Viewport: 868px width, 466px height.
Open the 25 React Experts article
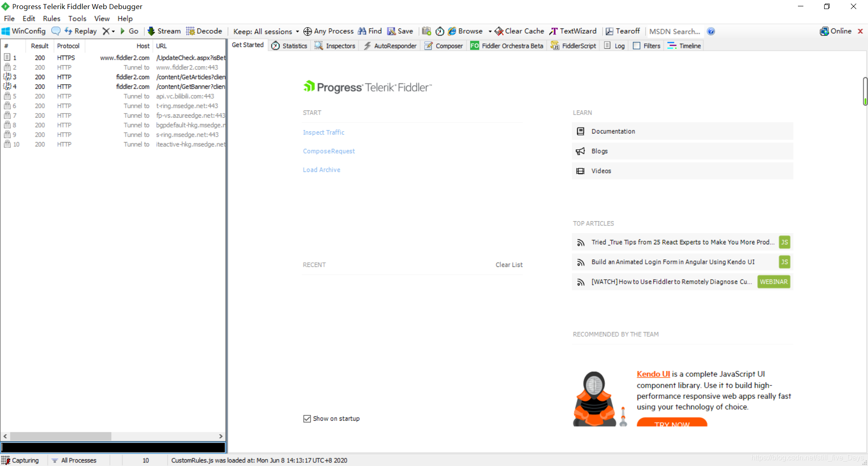click(682, 242)
